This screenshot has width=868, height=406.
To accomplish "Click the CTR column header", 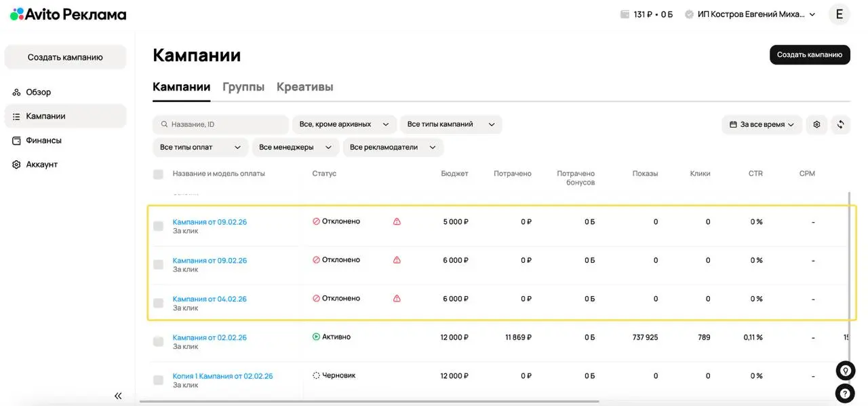I will [755, 174].
